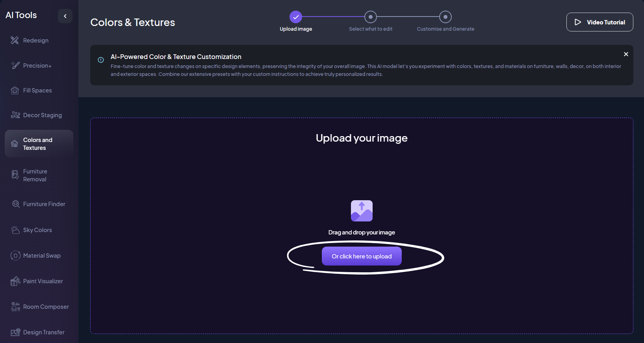
Task: Click the Room Composer icon
Action: 15,307
